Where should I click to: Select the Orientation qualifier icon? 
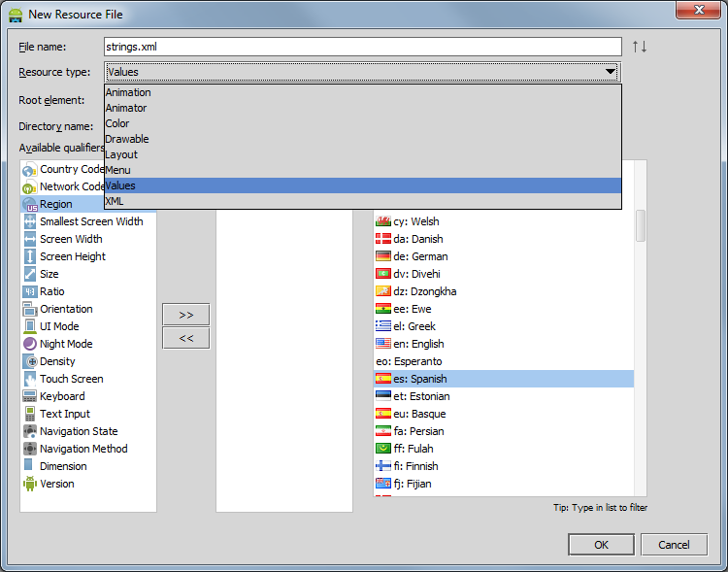pyautogui.click(x=29, y=309)
